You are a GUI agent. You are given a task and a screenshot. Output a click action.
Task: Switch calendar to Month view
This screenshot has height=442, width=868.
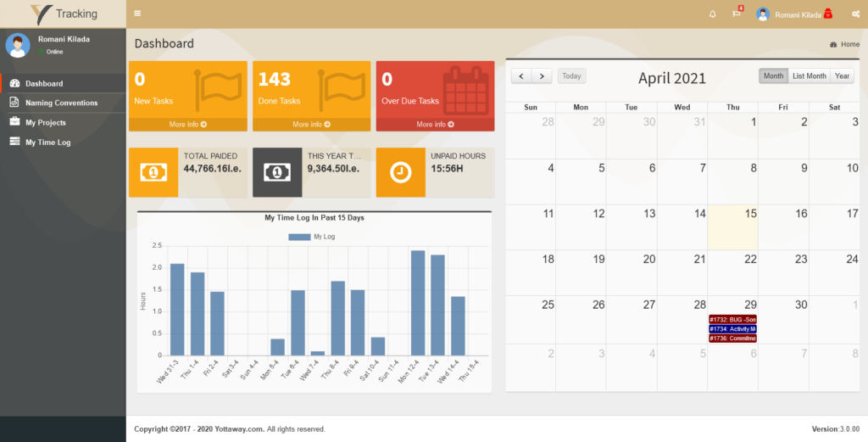773,76
